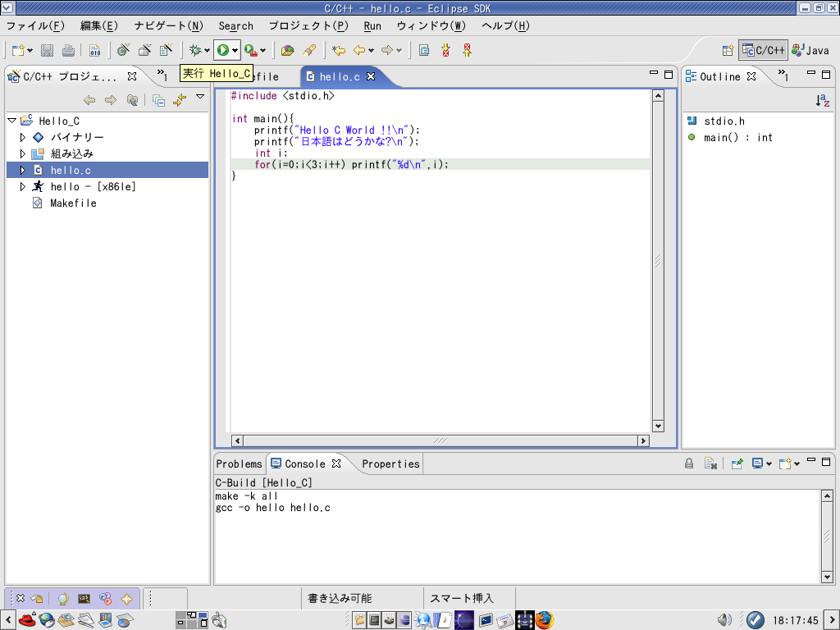Toggle alphabetical sort in Outline view

tap(822, 100)
